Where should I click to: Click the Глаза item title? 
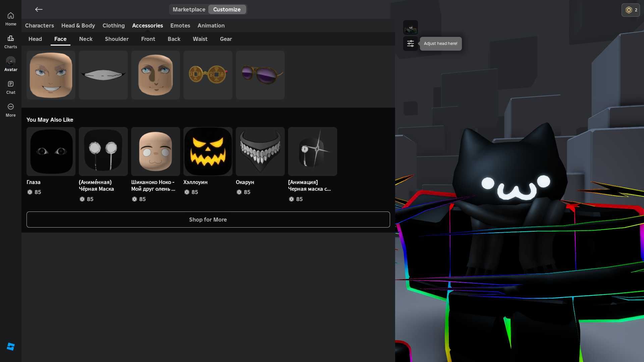point(34,182)
